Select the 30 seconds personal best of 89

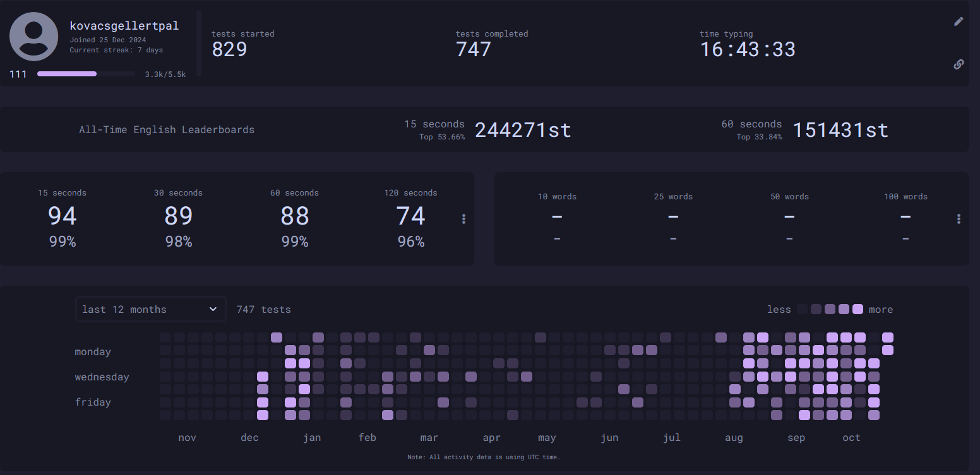coord(178,216)
